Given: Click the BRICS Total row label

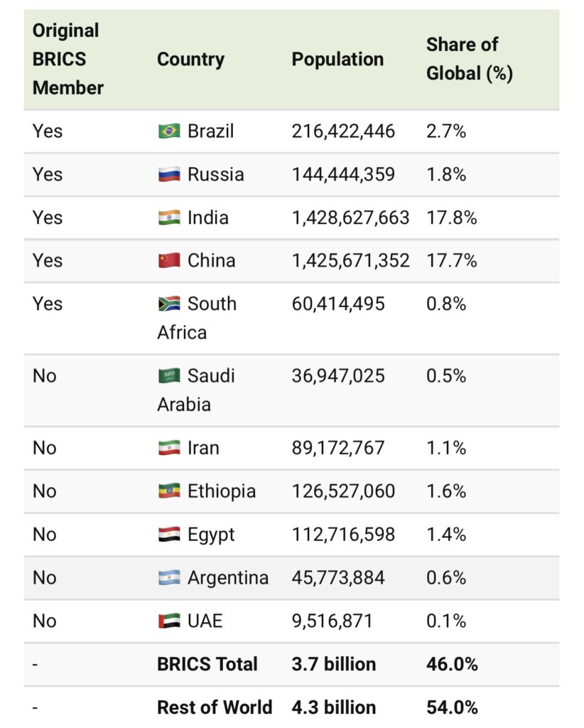Looking at the screenshot, I should [207, 664].
